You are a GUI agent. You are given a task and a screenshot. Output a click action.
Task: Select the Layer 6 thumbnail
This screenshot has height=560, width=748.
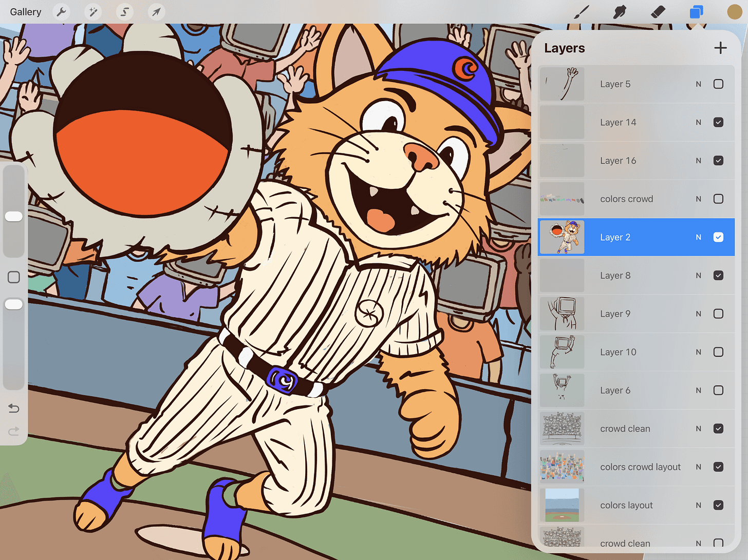[x=562, y=391]
